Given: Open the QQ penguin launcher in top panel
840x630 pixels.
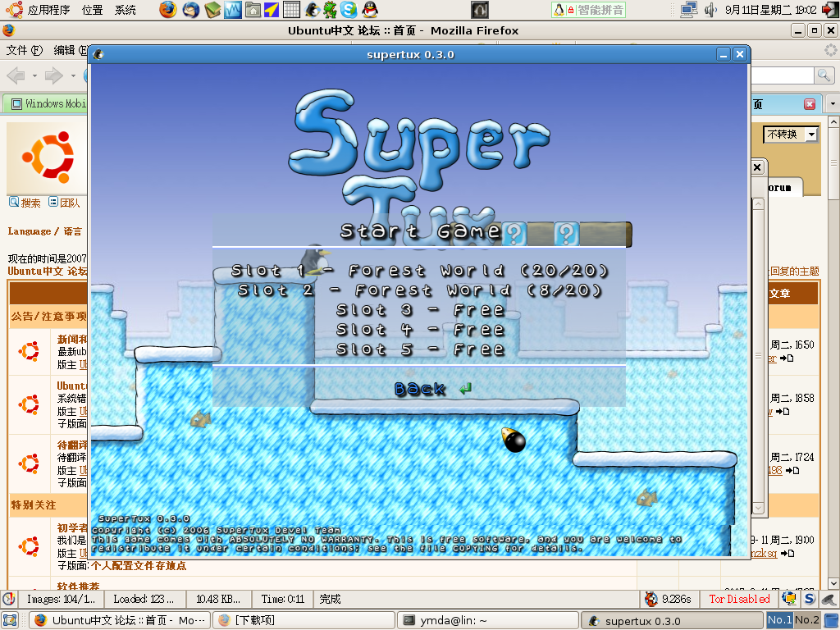Looking at the screenshot, I should tap(370, 10).
